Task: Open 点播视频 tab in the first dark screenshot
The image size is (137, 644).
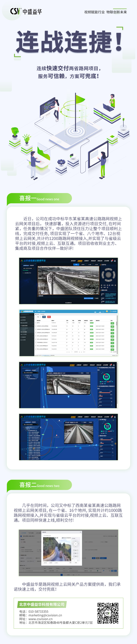Action: click(x=80, y=261)
